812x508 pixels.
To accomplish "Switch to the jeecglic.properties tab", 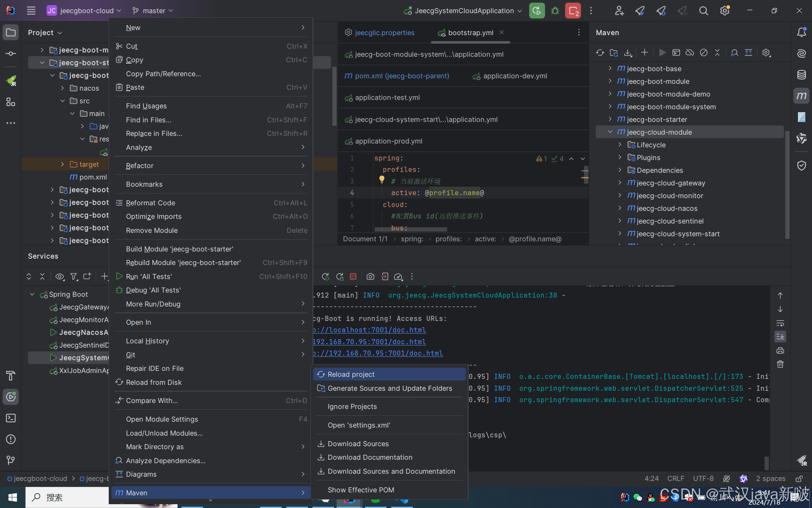I will click(384, 33).
